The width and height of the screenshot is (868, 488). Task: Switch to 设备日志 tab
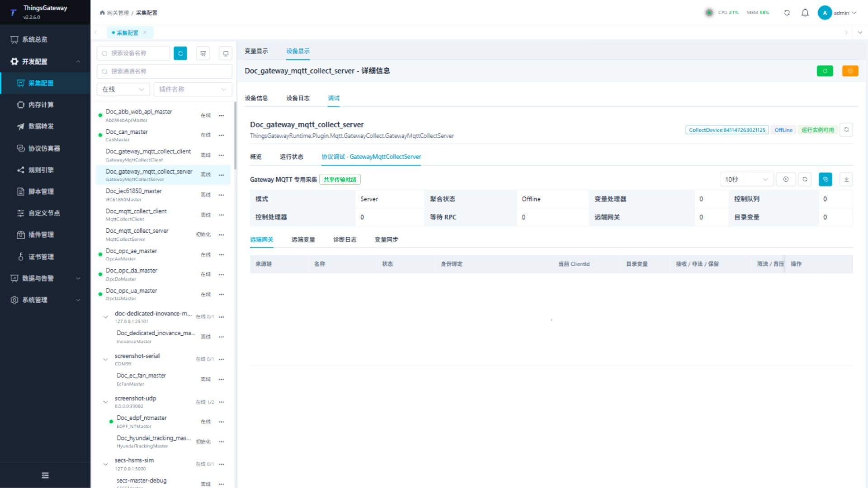pyautogui.click(x=298, y=98)
